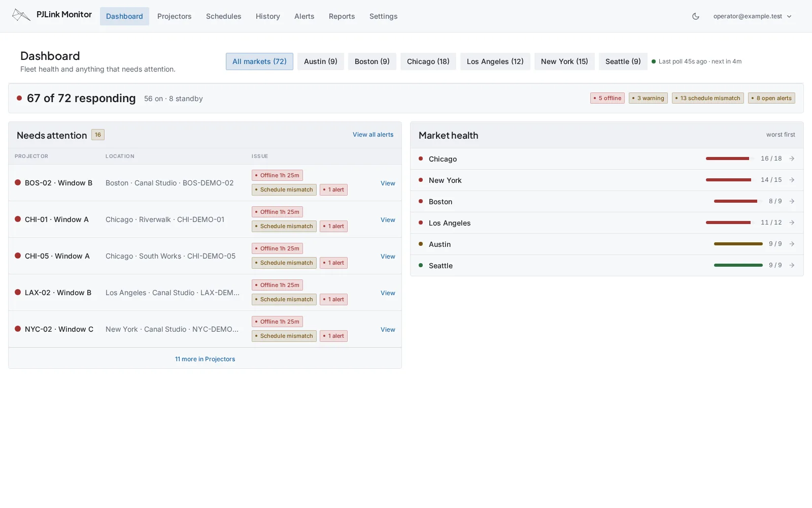Click the arrow icon on Austin row
The image size is (812, 508).
pos(792,244)
